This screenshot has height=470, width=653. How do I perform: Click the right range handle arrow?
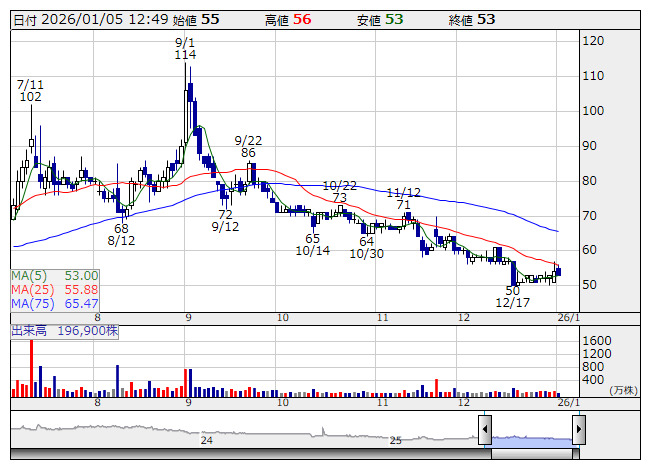click(x=578, y=430)
